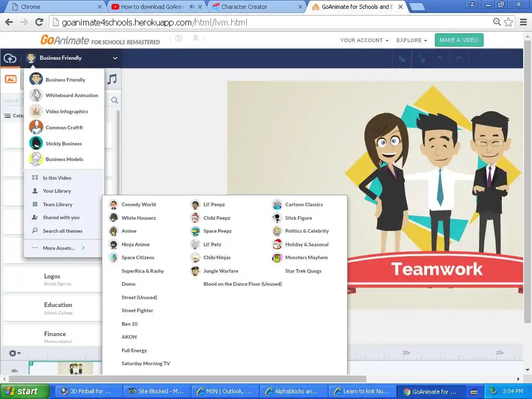Open the Windows start button

tap(24, 391)
